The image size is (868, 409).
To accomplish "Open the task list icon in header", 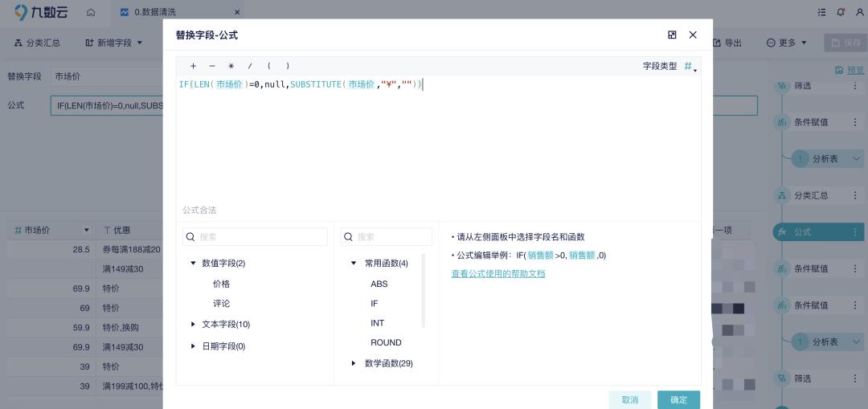I will [821, 11].
